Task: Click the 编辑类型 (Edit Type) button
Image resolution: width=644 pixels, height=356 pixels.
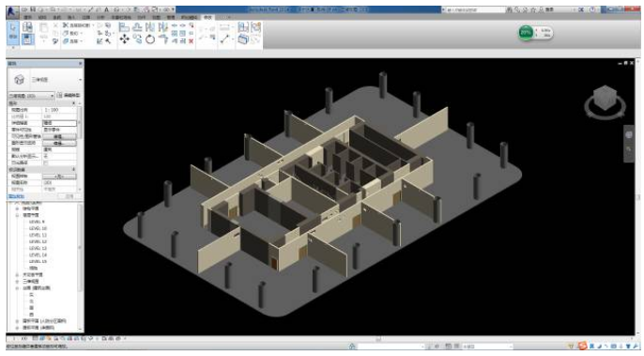Action: (69, 96)
